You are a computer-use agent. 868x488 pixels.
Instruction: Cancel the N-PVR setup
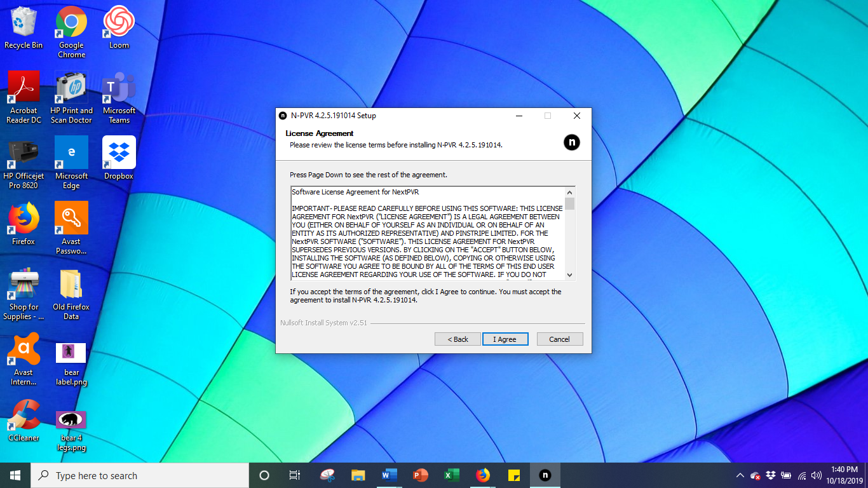click(560, 339)
